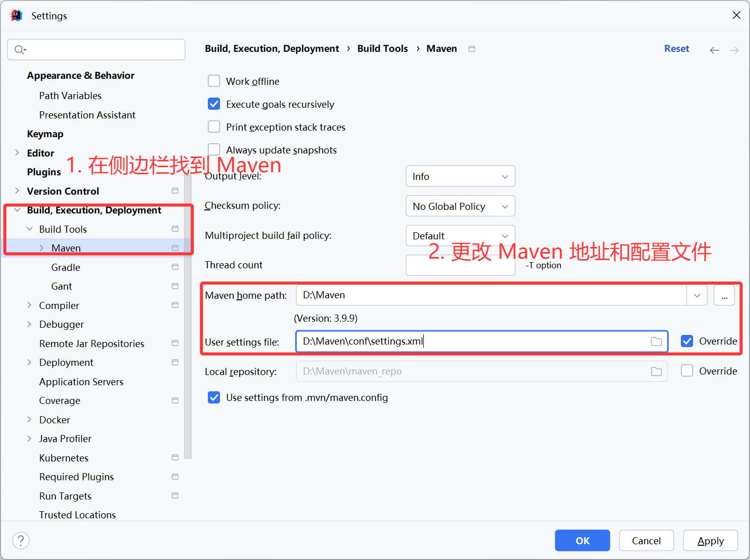Viewport: 750px width, 560px height.
Task: Click project icon on Deployment row
Action: tap(175, 362)
